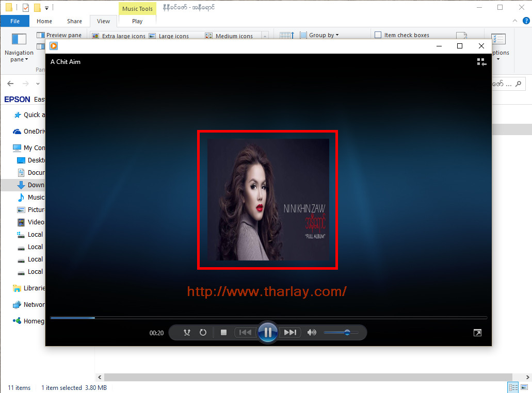Mute the player volume

tap(312, 332)
